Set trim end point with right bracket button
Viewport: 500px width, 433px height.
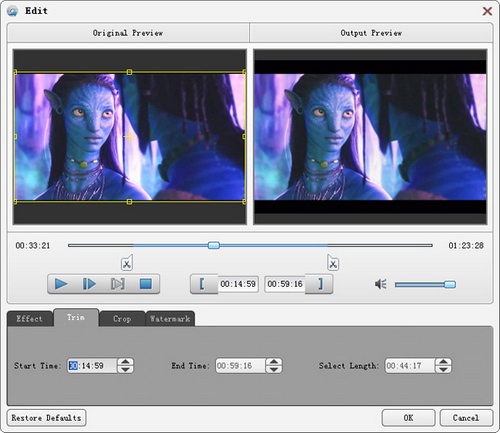319,284
